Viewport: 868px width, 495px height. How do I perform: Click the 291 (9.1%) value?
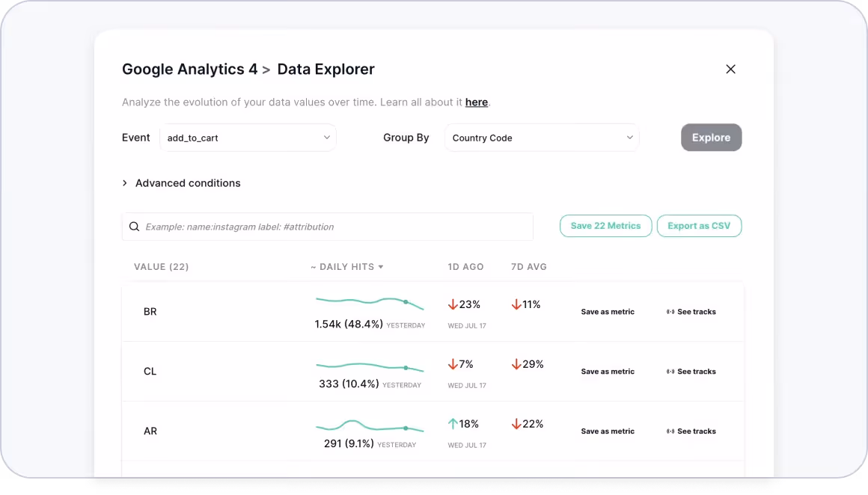pos(349,444)
